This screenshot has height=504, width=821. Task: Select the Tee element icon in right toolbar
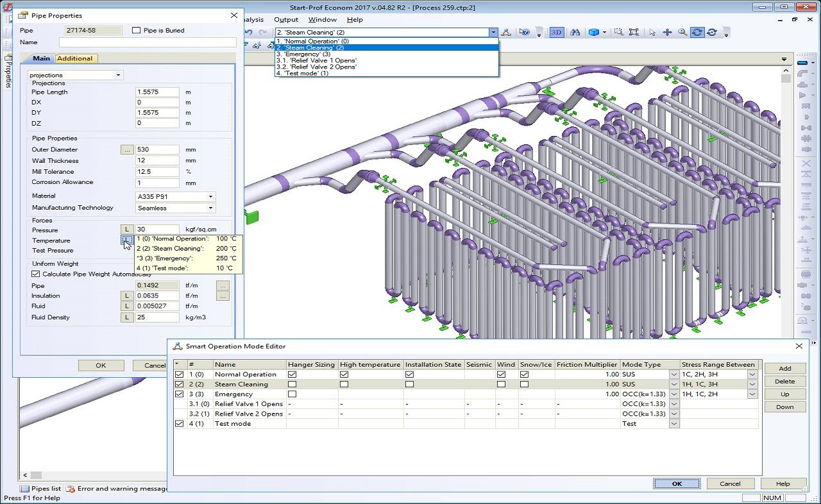[804, 85]
